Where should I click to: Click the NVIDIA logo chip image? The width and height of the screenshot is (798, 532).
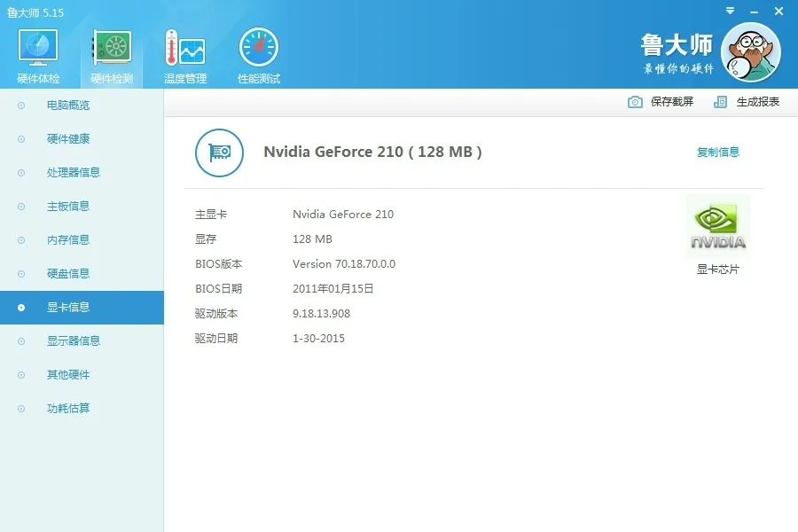(x=718, y=227)
